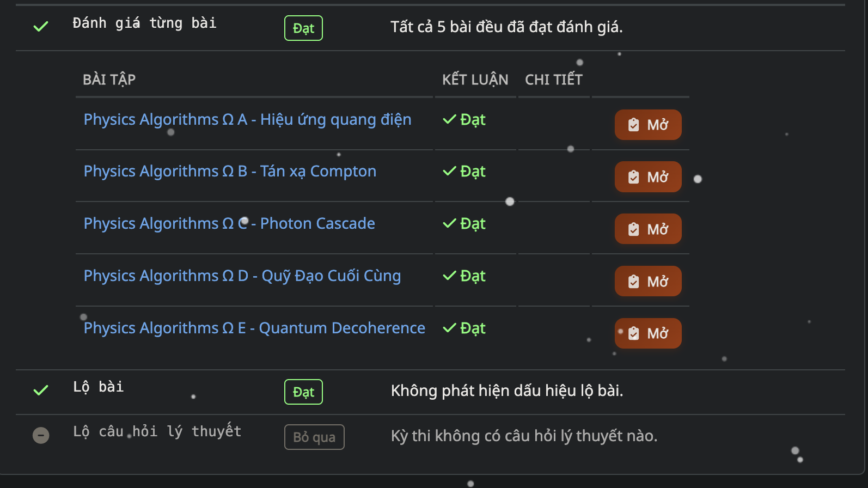Click green checkmark icon beside Lộ bài
This screenshot has width=868, height=488.
pos(41,390)
